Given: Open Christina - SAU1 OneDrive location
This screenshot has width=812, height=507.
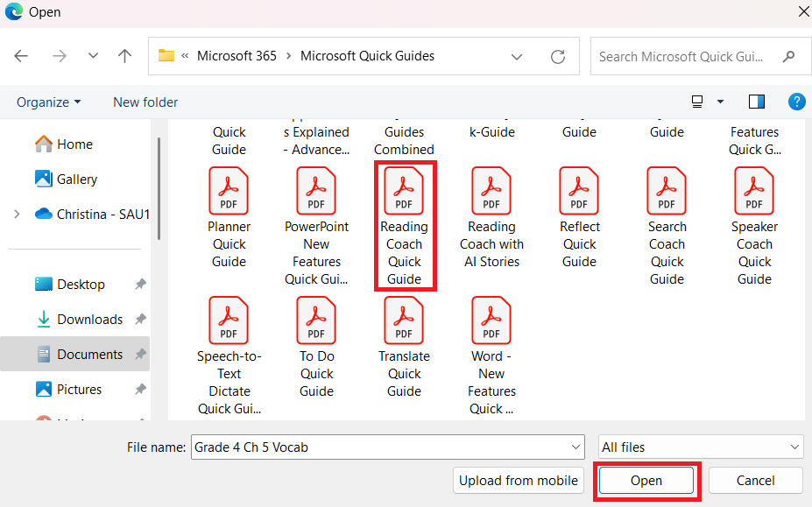Looking at the screenshot, I should click(92, 214).
